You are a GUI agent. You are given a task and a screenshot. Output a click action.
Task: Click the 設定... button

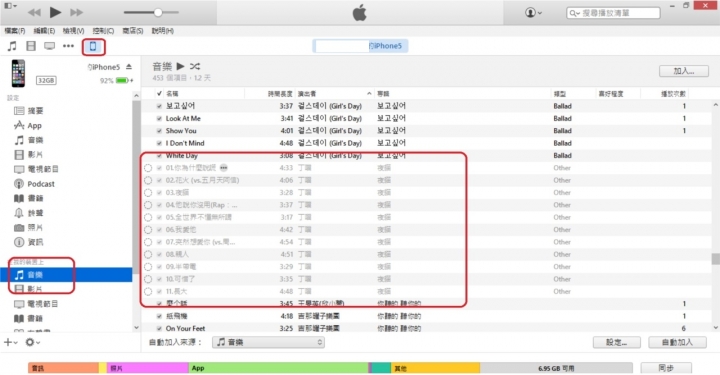point(617,342)
